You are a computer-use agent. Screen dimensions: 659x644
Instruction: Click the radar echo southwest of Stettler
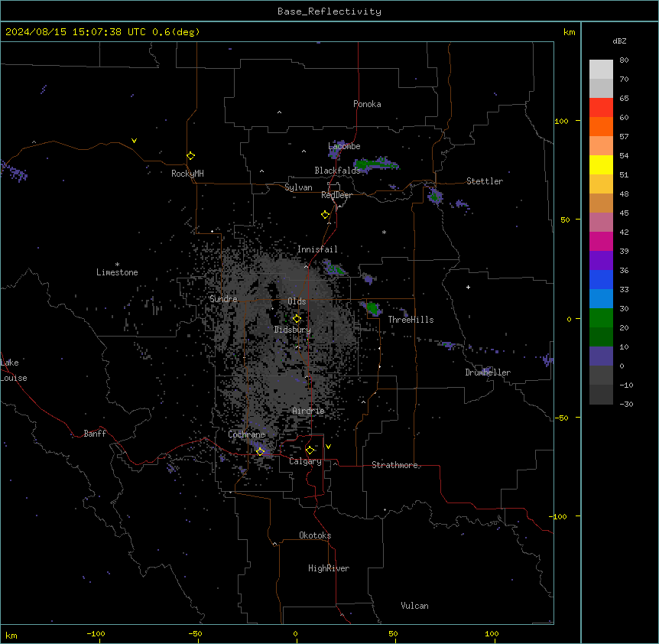(435, 196)
